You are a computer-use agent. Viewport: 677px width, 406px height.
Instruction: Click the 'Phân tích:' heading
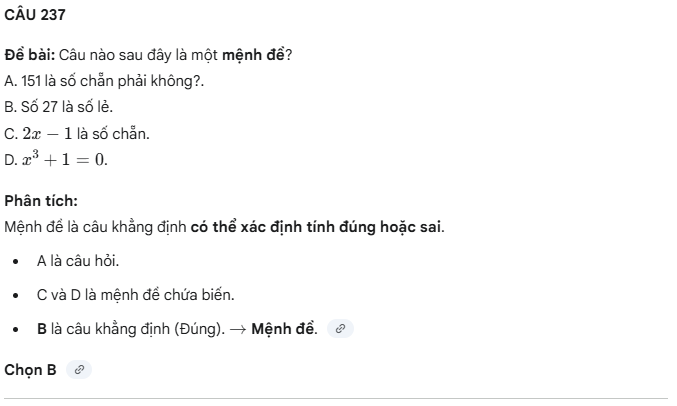coord(41,200)
